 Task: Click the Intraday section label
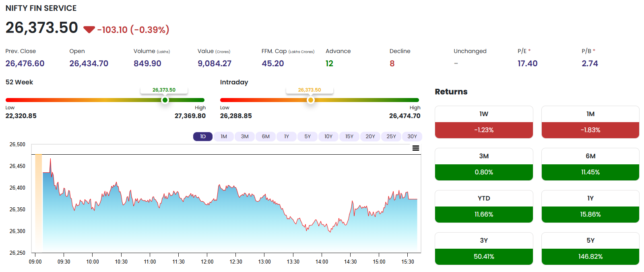pyautogui.click(x=234, y=82)
